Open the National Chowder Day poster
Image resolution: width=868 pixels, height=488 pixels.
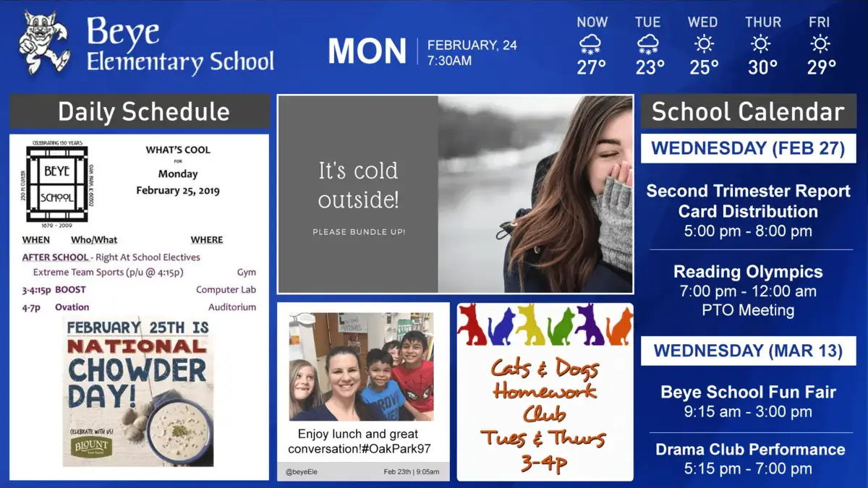point(139,391)
